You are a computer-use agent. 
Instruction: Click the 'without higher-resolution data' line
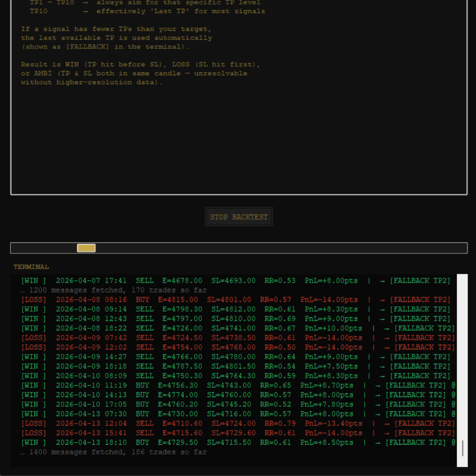coord(92,82)
